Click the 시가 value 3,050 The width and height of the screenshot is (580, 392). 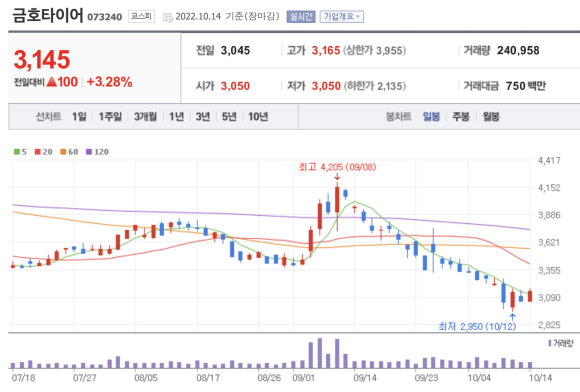click(x=235, y=86)
